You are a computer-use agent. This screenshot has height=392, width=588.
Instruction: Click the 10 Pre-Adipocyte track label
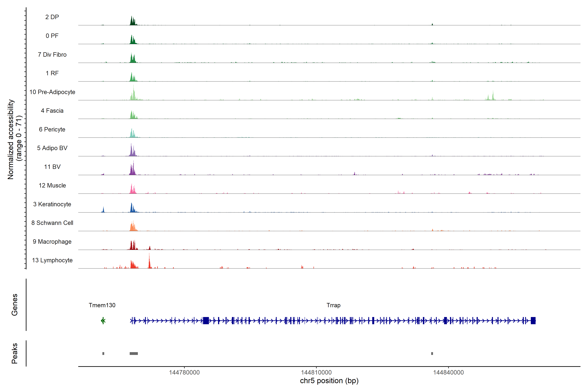click(x=52, y=92)
